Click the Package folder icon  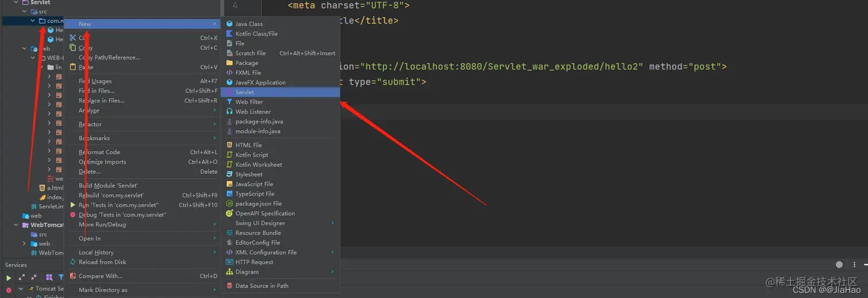click(x=230, y=63)
